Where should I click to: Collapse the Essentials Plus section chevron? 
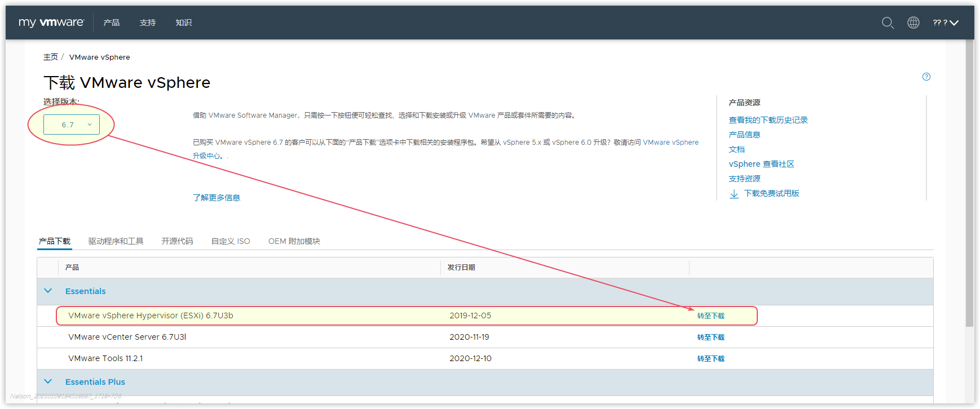[x=48, y=381]
